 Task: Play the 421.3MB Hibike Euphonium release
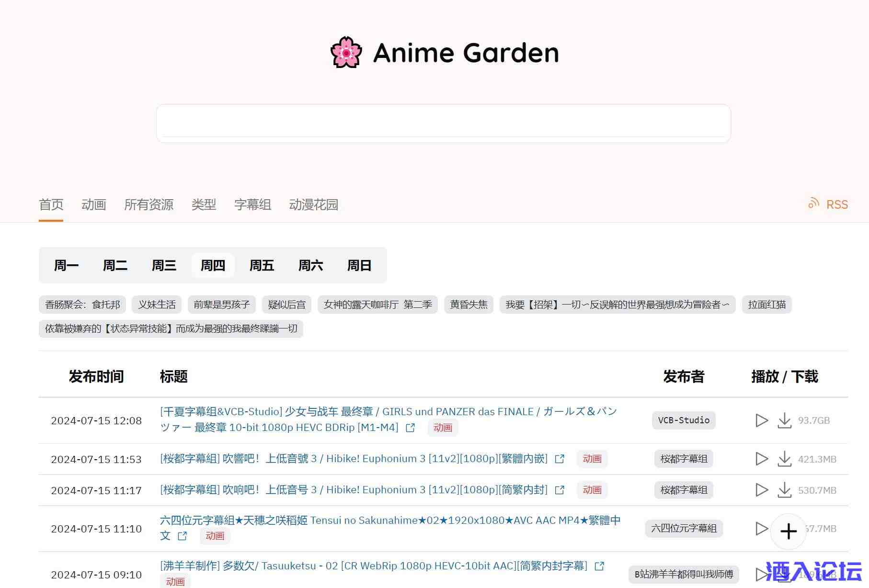[x=761, y=459]
